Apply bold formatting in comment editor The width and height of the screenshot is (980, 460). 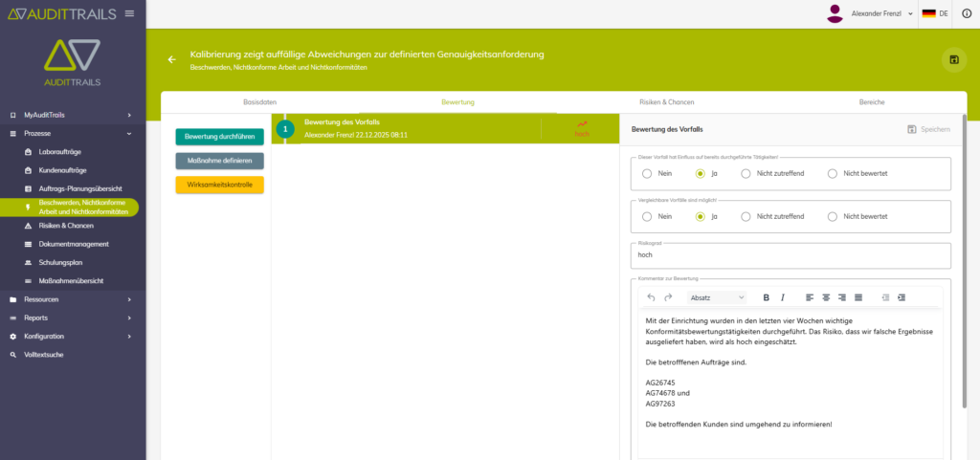(766, 297)
